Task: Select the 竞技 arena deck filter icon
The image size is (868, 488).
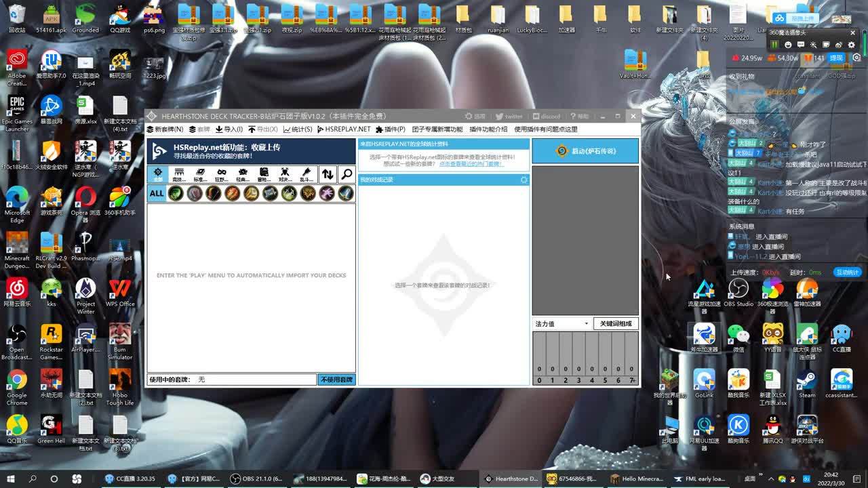Action: (179, 174)
